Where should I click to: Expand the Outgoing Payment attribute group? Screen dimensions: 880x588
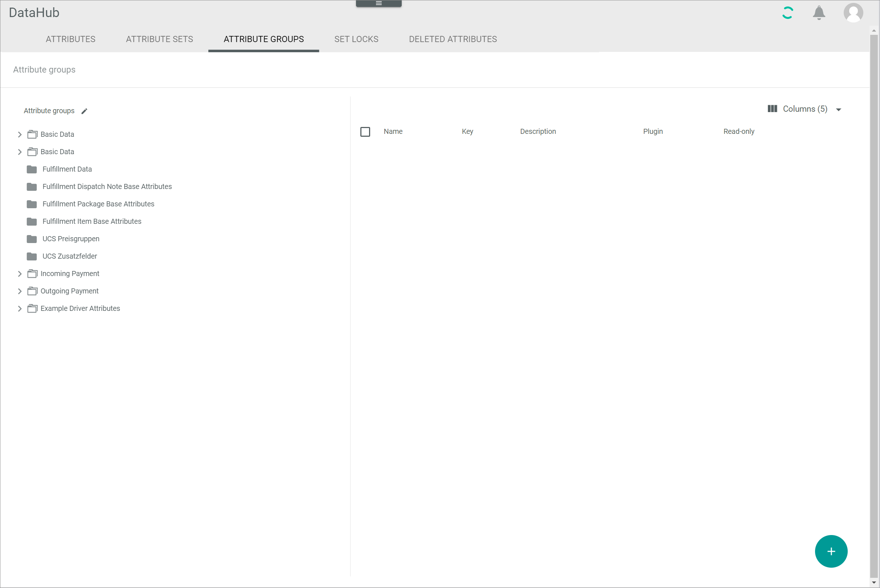19,291
